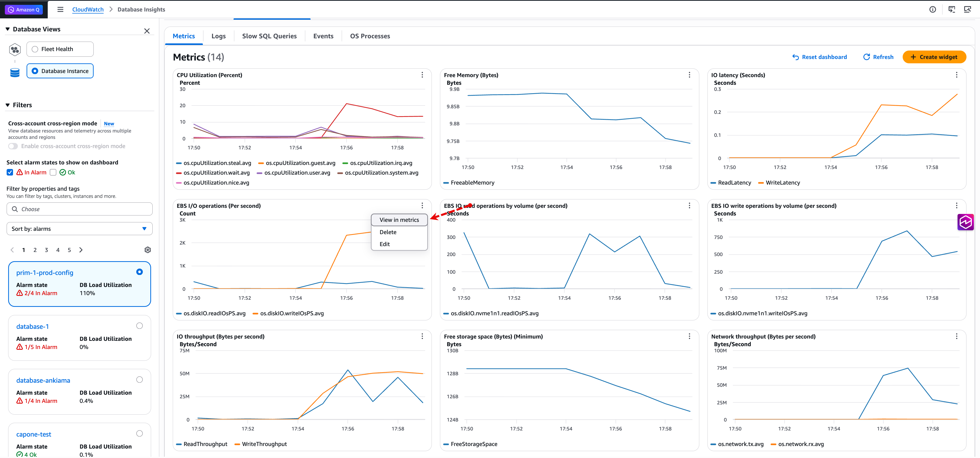Screen dimensions: 980x458
Task: Choose View in metrics menu entry
Action: point(399,220)
